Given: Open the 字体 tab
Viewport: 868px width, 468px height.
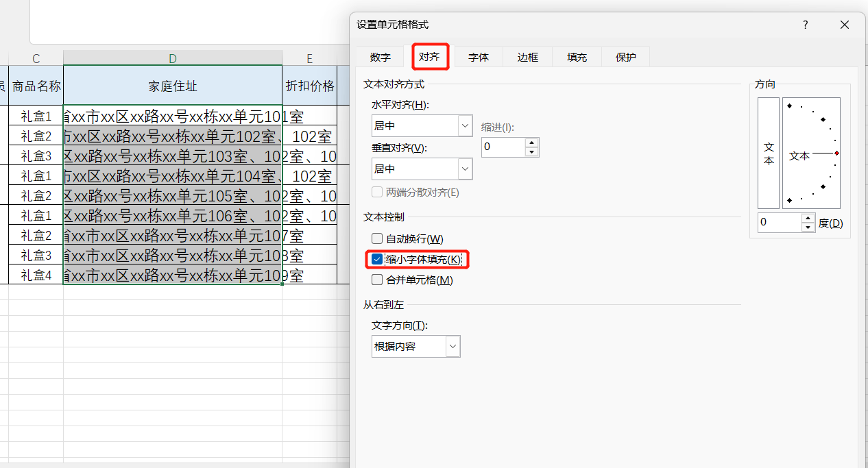Looking at the screenshot, I should coord(479,58).
